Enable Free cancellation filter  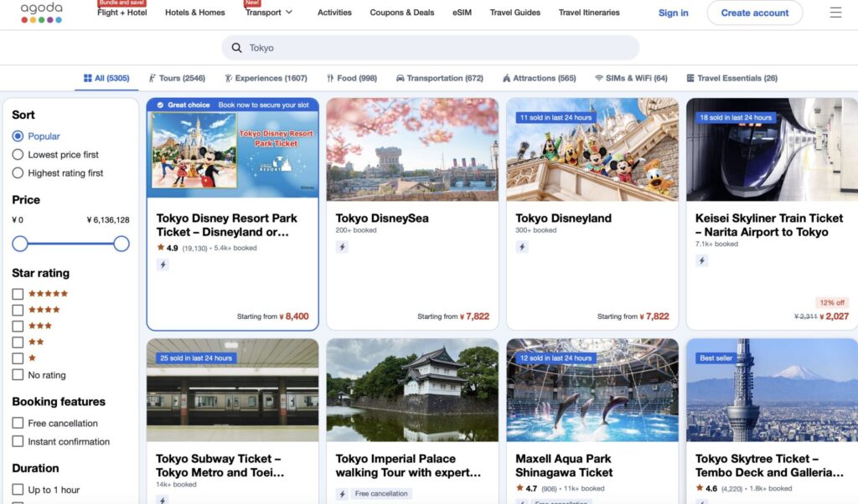click(18, 424)
